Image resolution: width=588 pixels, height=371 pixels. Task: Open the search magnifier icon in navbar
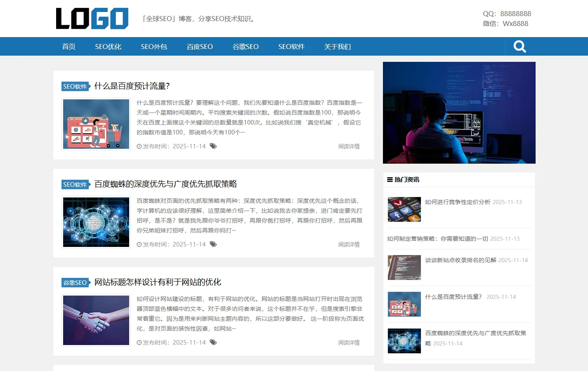click(x=520, y=47)
